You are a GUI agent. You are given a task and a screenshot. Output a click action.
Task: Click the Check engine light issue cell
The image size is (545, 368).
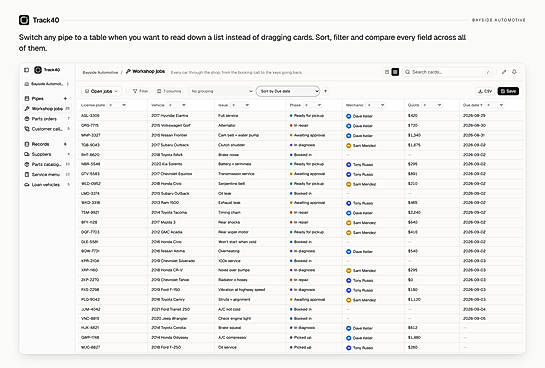pyautogui.click(x=234, y=318)
